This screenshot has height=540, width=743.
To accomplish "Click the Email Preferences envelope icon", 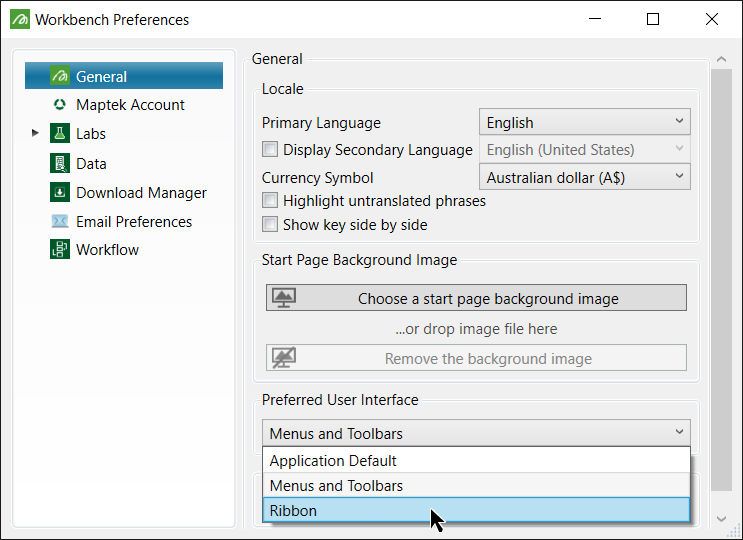I will pos(59,221).
